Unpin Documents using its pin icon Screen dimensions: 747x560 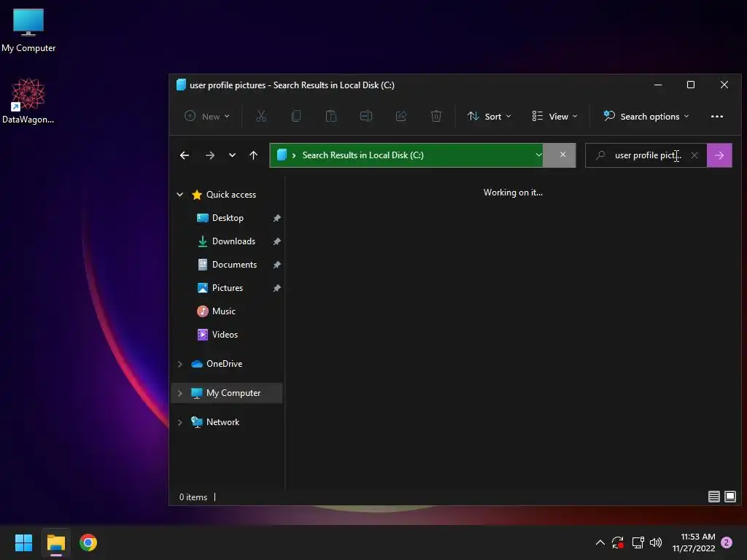(x=276, y=265)
